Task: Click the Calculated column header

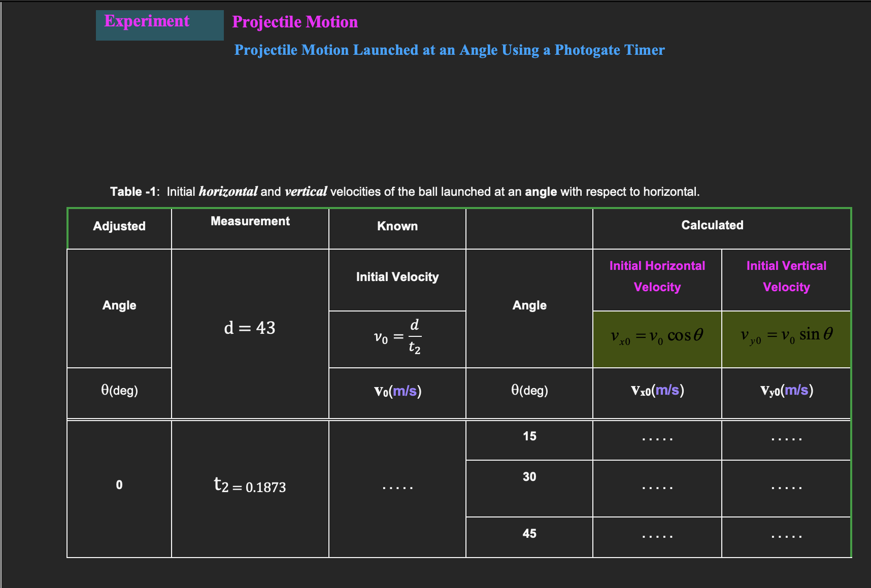Action: pyautogui.click(x=713, y=225)
